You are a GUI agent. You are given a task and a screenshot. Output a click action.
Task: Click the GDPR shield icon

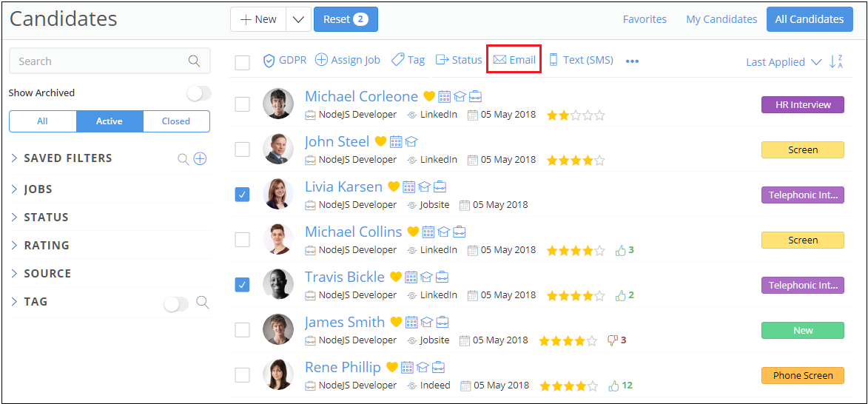[x=269, y=61]
